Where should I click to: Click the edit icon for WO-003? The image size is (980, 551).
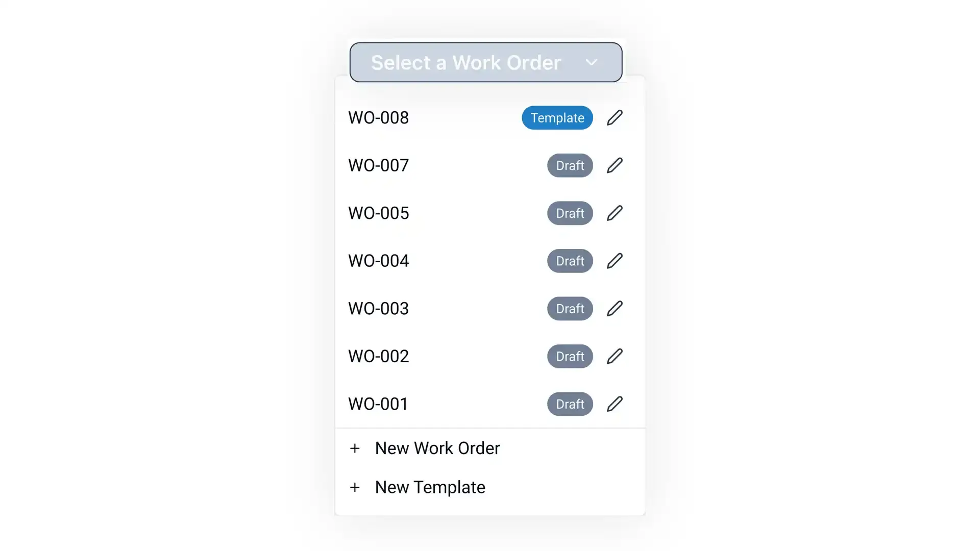click(614, 308)
